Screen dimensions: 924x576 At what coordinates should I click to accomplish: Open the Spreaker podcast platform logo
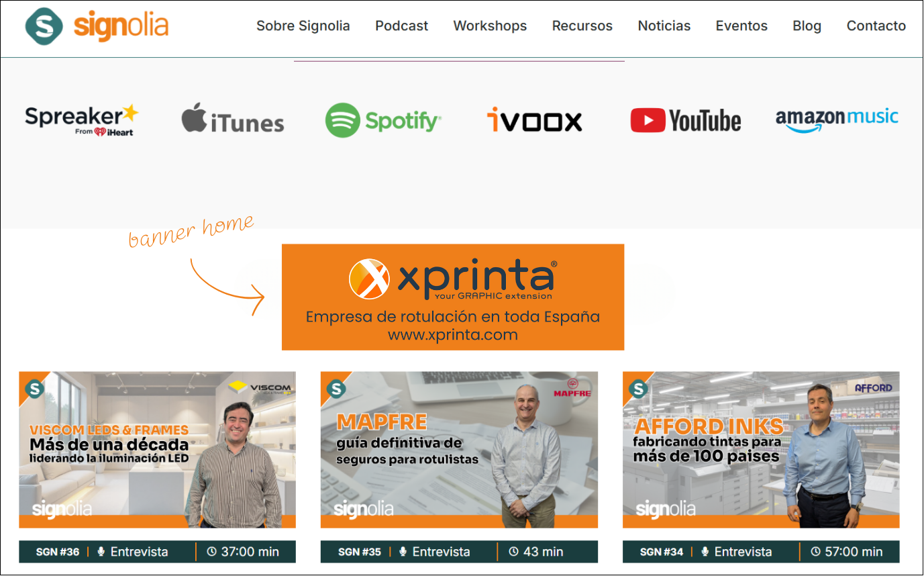click(x=82, y=120)
